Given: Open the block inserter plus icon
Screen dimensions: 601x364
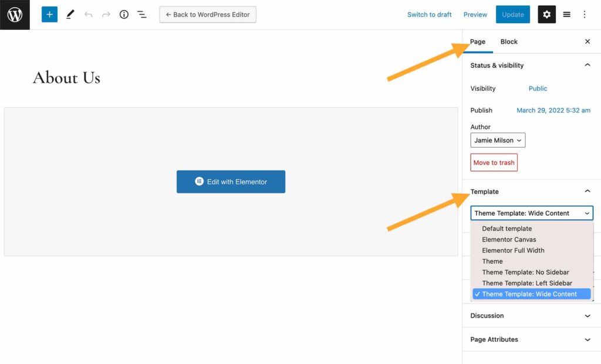Looking at the screenshot, I should 49,14.
